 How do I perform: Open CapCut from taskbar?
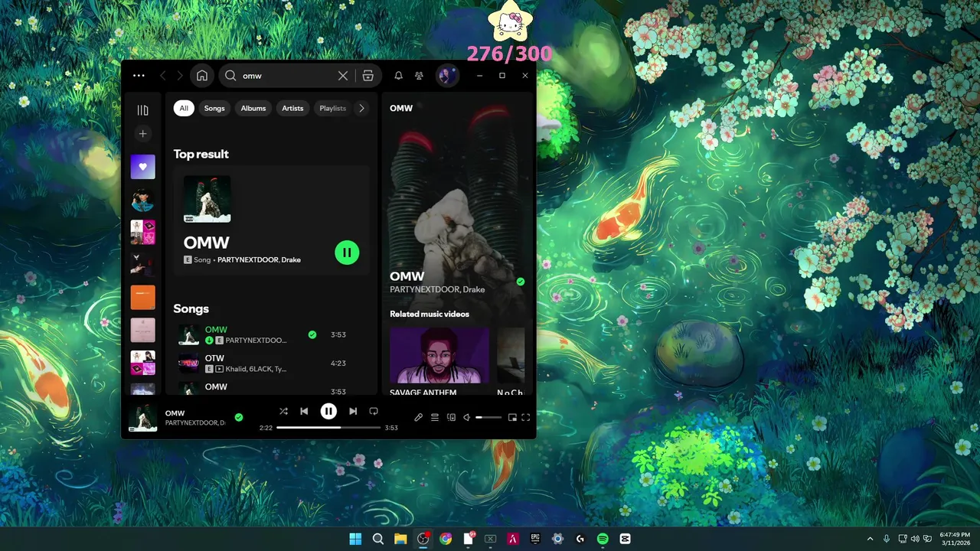[625, 539]
